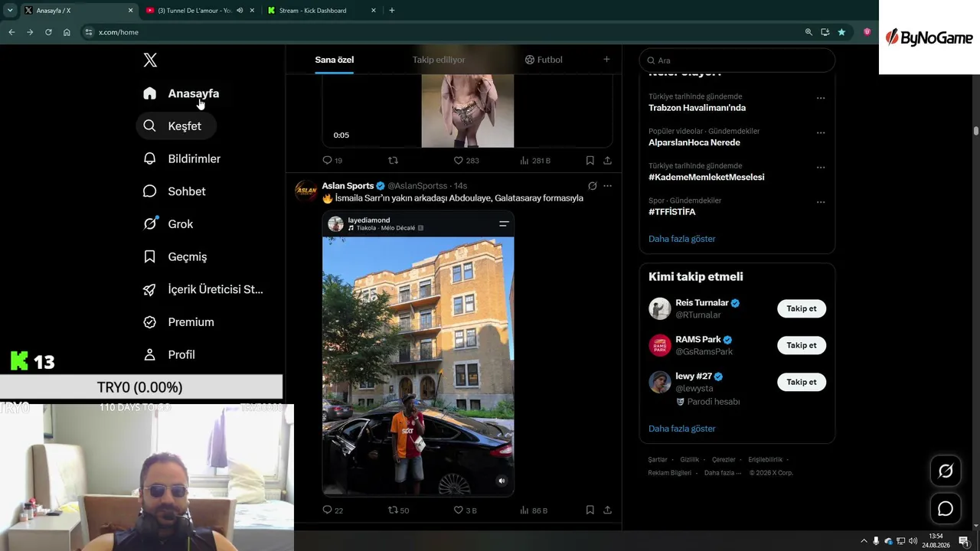Switch to the Futbol tab
The height and width of the screenshot is (551, 980).
[544, 60]
